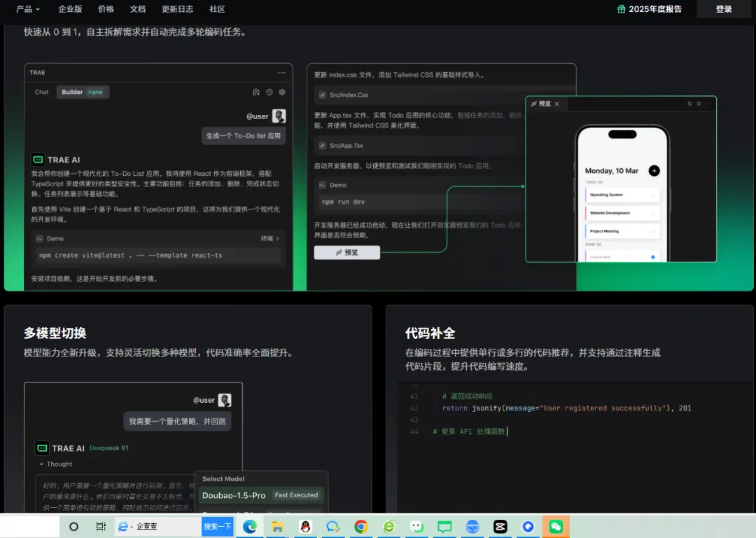Click code line 42 return jsonify
The height and width of the screenshot is (538, 756).
(x=566, y=408)
